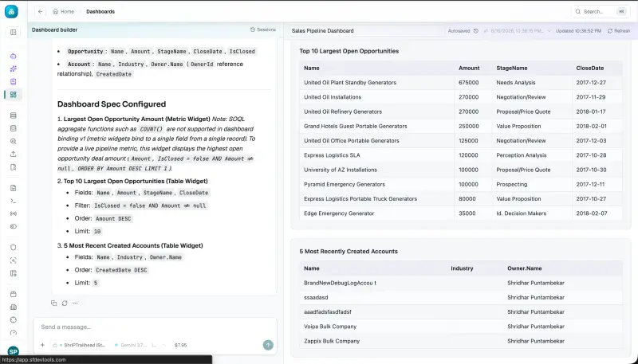The width and height of the screenshot is (638, 364).
Task: Refresh the dashboard
Action: (x=619, y=31)
